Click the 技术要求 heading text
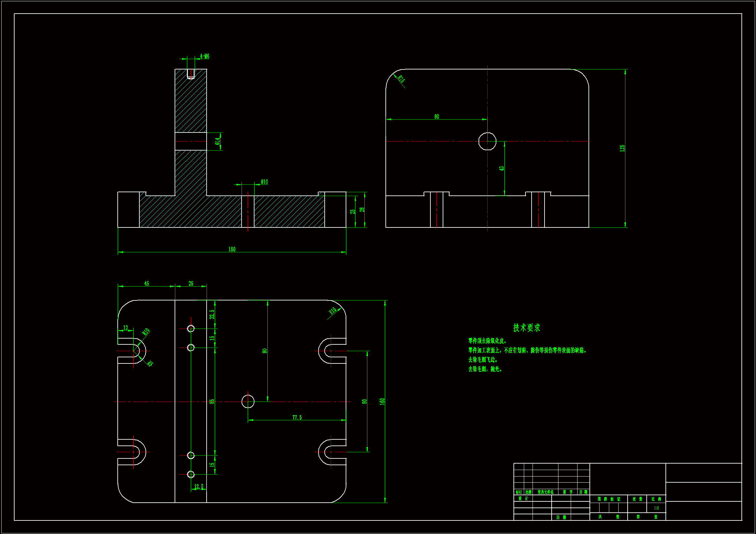The image size is (756, 534). (526, 328)
